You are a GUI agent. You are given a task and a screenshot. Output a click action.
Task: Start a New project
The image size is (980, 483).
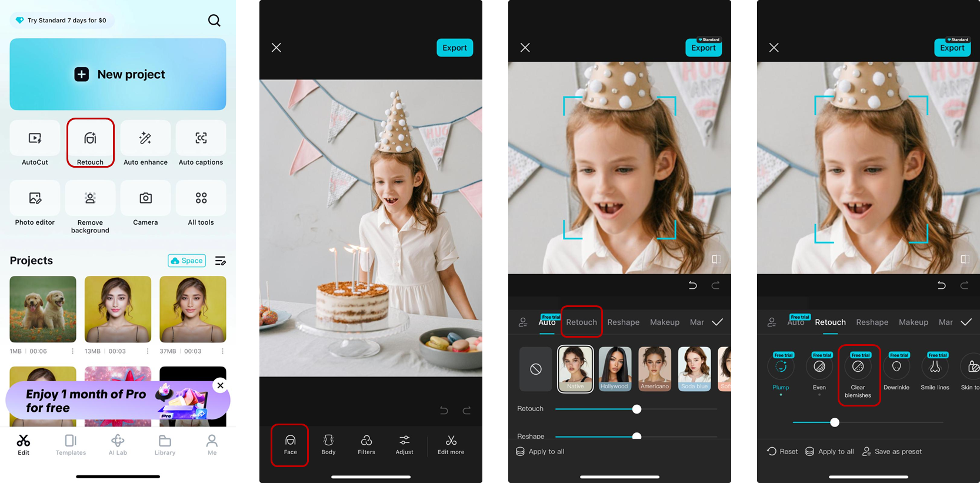point(118,74)
